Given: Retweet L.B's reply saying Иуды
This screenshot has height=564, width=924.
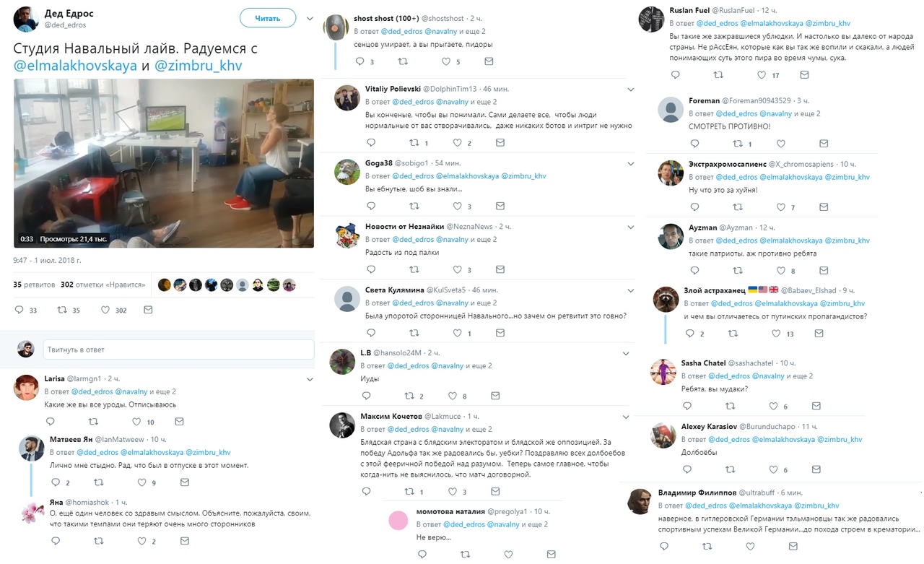Looking at the screenshot, I should 409,396.
